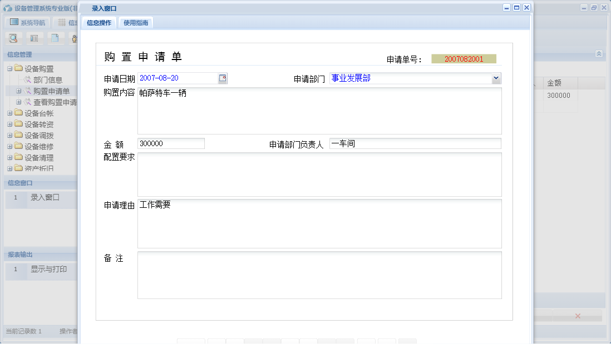Click the 申请部门负责人 field
Viewport: 611px width, 364px height.
coord(415,143)
